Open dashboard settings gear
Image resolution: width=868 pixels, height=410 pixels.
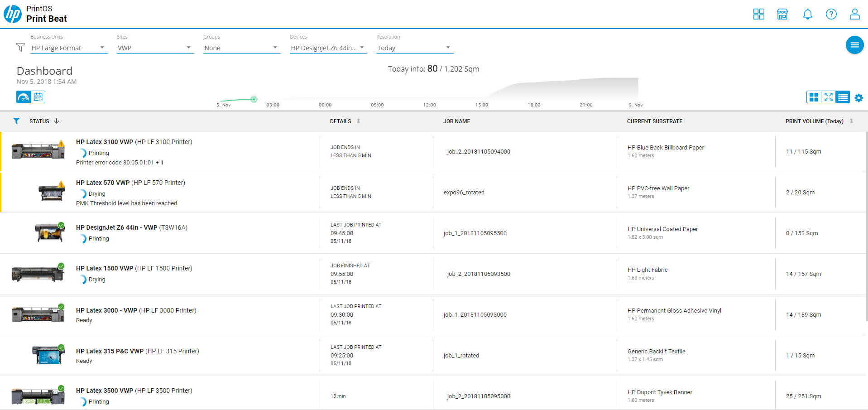pyautogui.click(x=859, y=97)
